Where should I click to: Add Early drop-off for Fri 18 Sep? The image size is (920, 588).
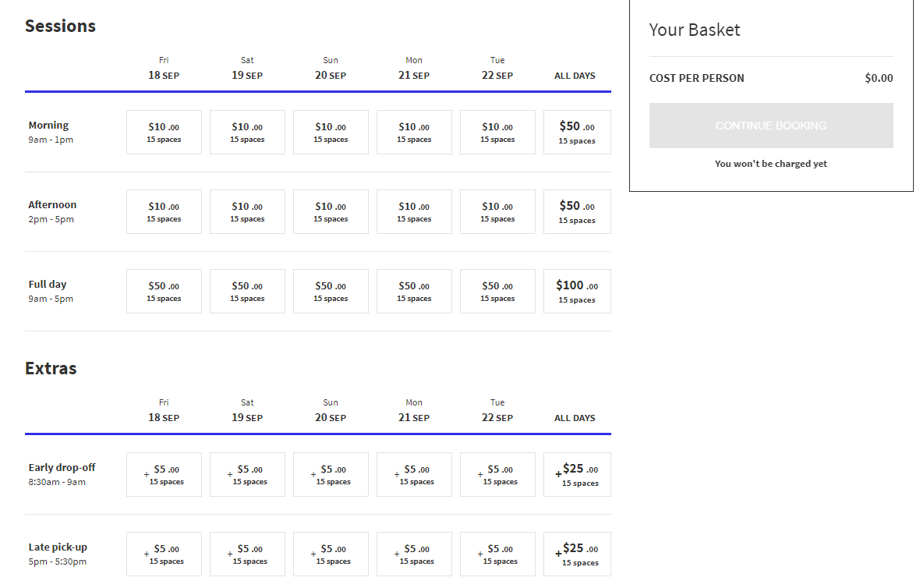pos(164,475)
